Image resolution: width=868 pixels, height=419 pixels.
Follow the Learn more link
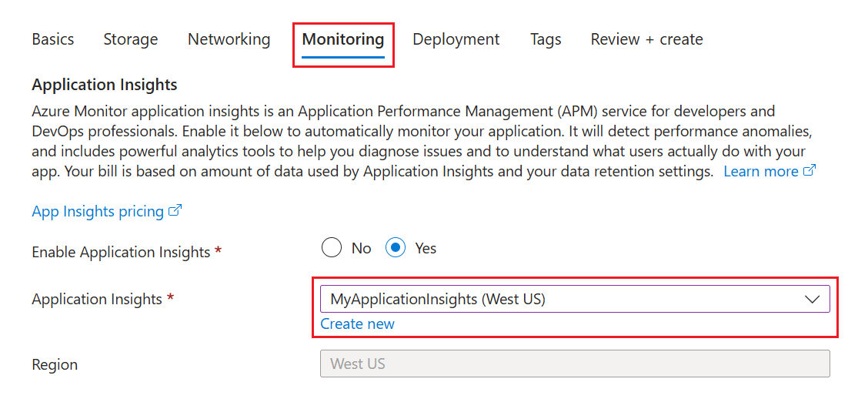click(761, 172)
